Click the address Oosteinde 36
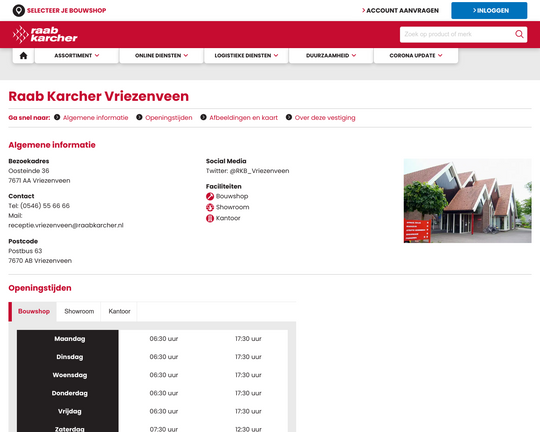 pos(29,171)
